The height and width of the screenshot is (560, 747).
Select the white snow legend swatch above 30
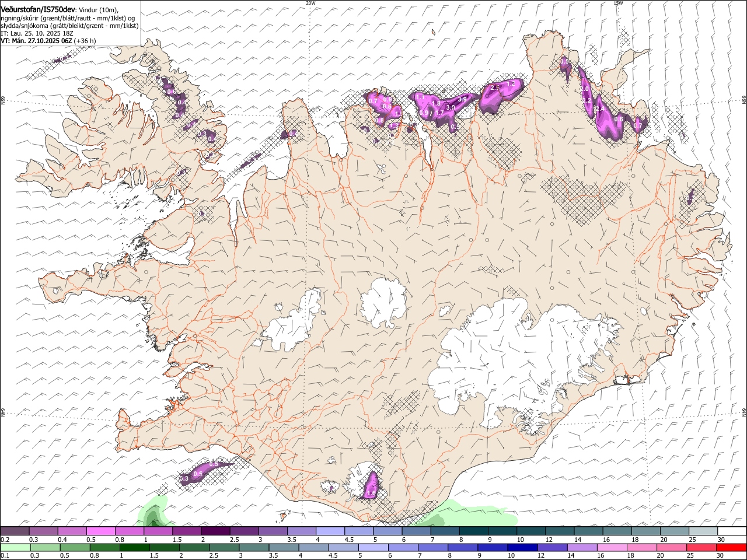[x=732, y=531]
